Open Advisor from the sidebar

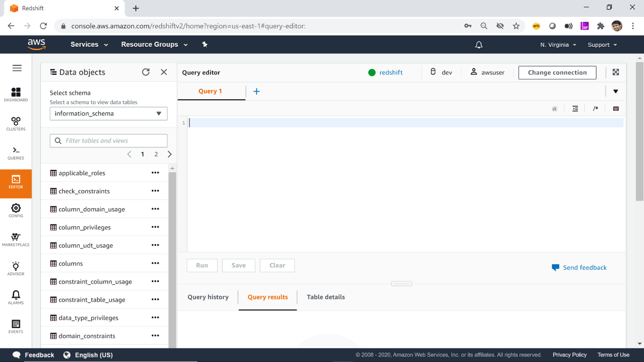[x=16, y=269]
